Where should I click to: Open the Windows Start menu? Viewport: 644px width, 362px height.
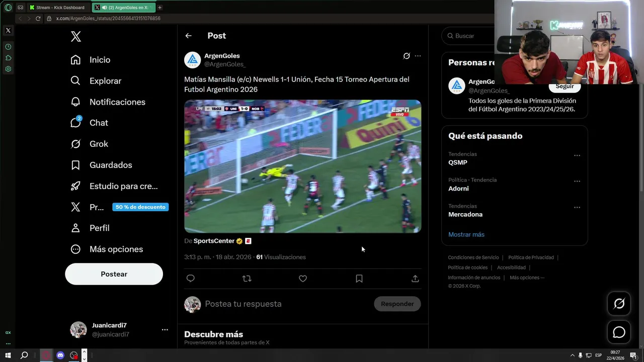pyautogui.click(x=8, y=355)
